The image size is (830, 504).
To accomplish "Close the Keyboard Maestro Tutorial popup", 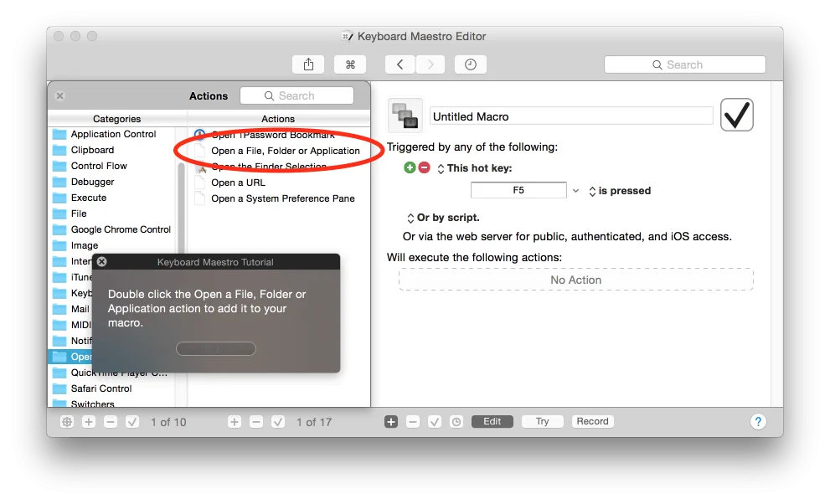I will pos(102,262).
